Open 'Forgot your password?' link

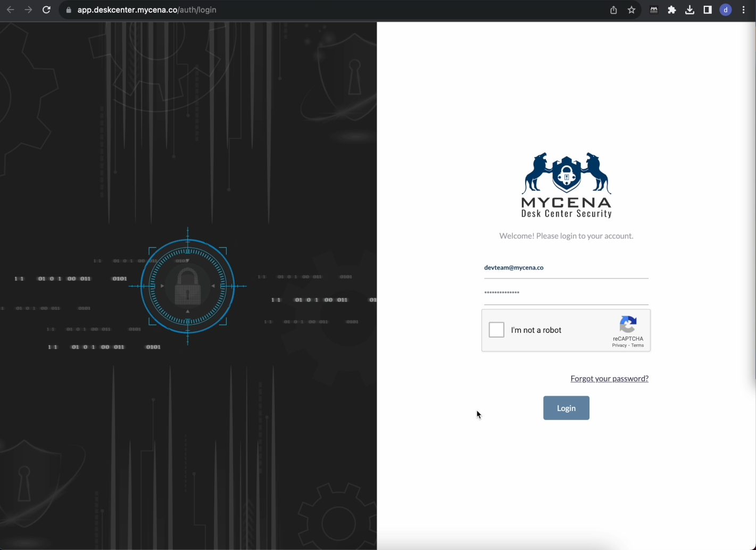[609, 379]
